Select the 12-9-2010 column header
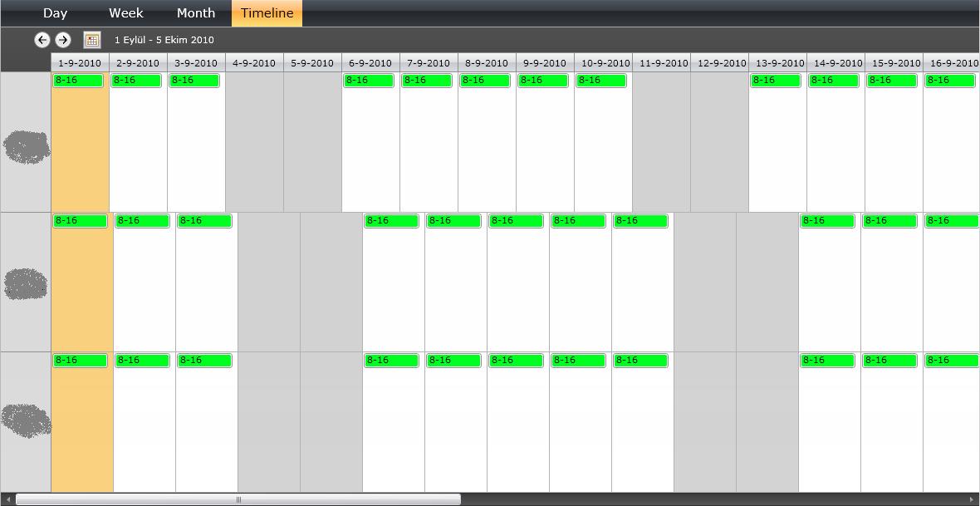The height and width of the screenshot is (506, 980). (719, 62)
